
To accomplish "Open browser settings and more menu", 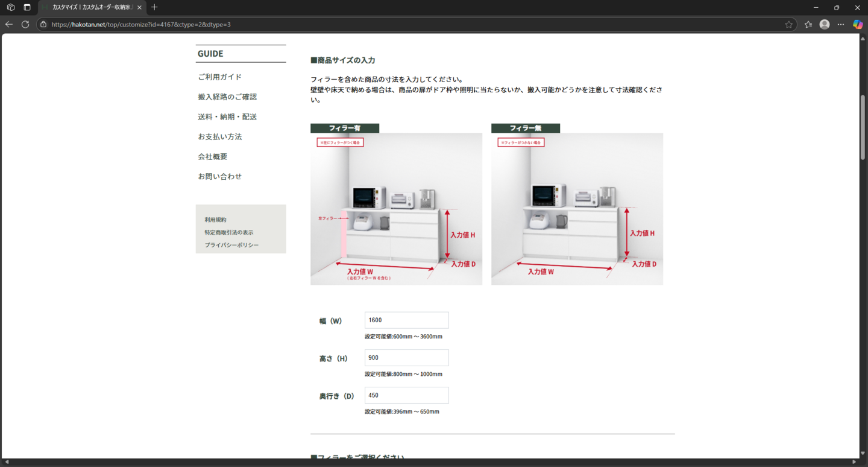I will tap(841, 24).
